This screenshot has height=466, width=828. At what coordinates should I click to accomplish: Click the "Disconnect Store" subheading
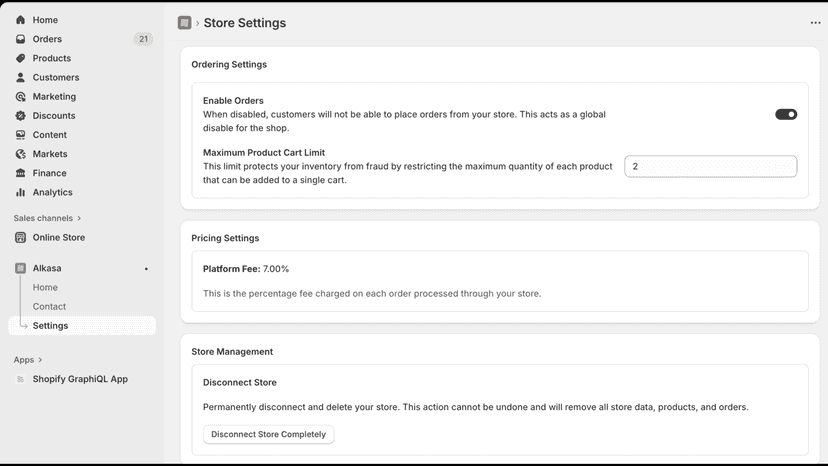pyautogui.click(x=240, y=383)
